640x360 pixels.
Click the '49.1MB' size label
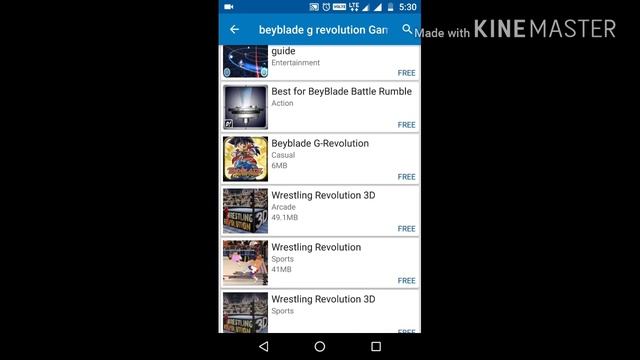point(284,217)
